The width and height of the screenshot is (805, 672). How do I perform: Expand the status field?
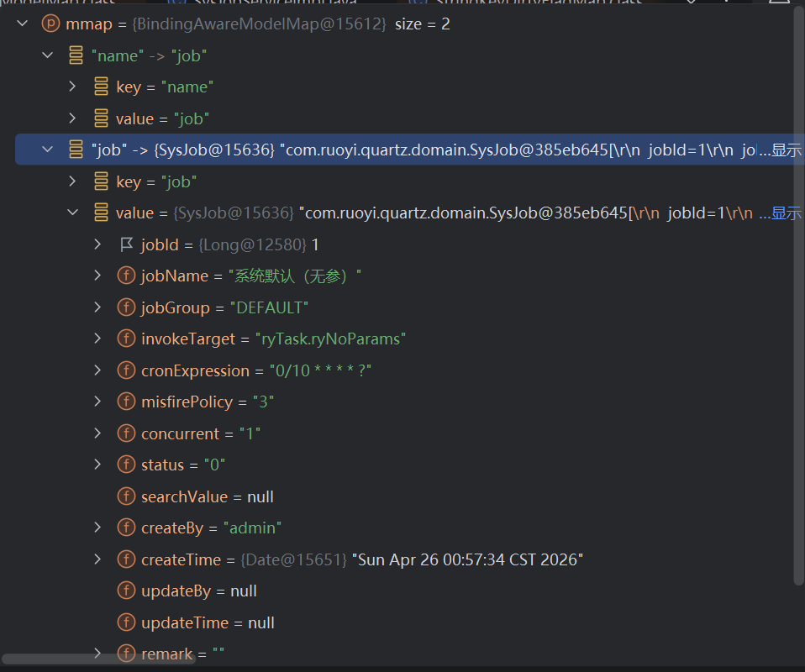(x=97, y=465)
